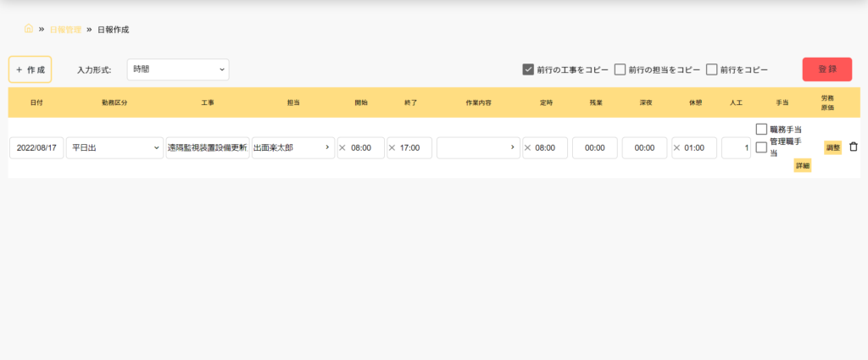Click the date field 2022/08/17

tap(36, 147)
